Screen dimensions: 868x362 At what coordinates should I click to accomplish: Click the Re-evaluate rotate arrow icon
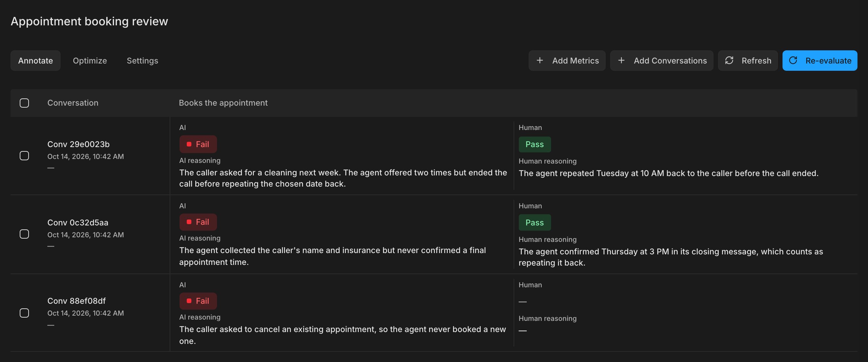point(793,61)
